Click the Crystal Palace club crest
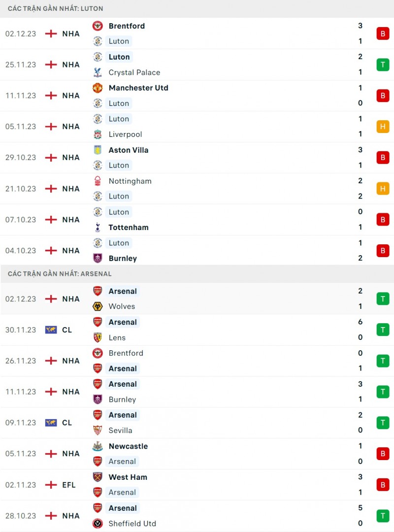This screenshot has height=532, width=394. 98,72
